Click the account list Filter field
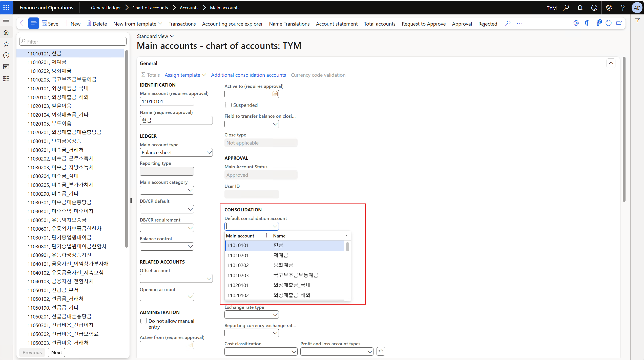The height and width of the screenshot is (360, 644). [73, 42]
